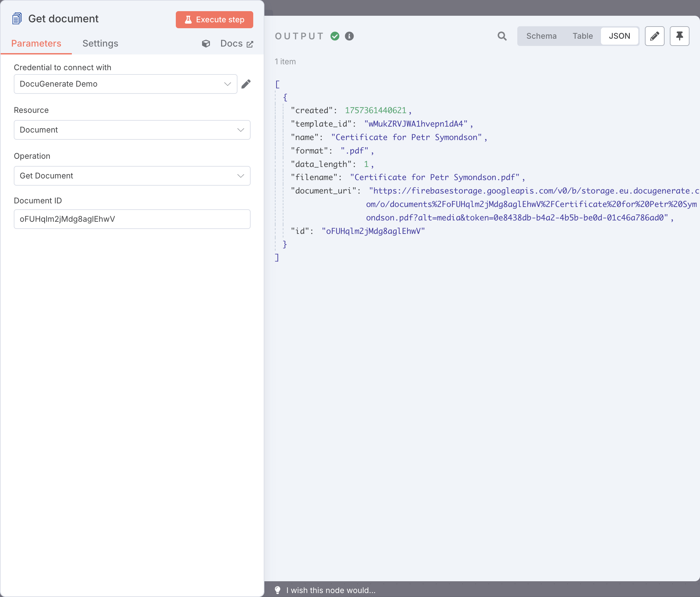Open the Credential to connect with dropdown
Screen dimensions: 700x597
[125, 84]
